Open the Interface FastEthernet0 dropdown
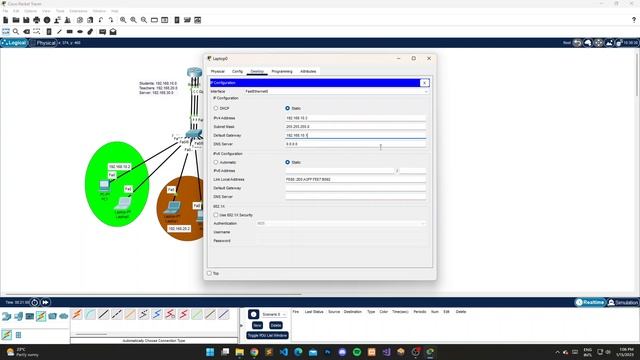Viewport: 640px width, 360px height. (336, 91)
